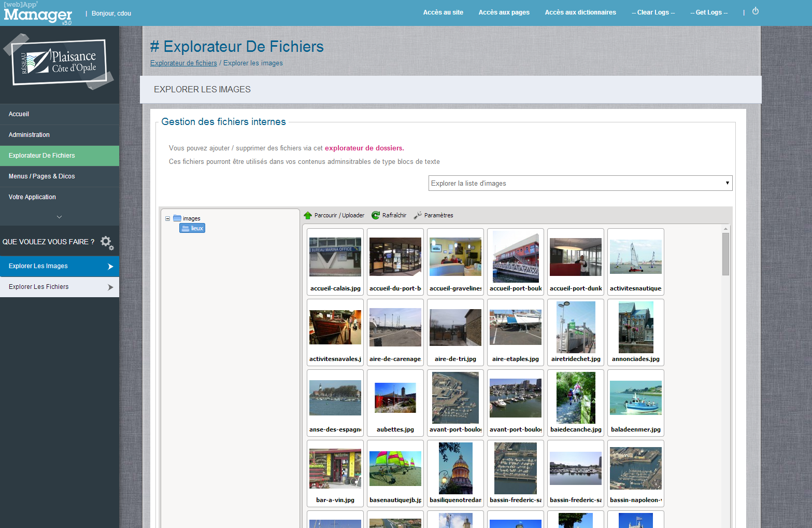Viewport: 812px width, 528px height.
Task: Click the Paramètres label
Action: (439, 215)
